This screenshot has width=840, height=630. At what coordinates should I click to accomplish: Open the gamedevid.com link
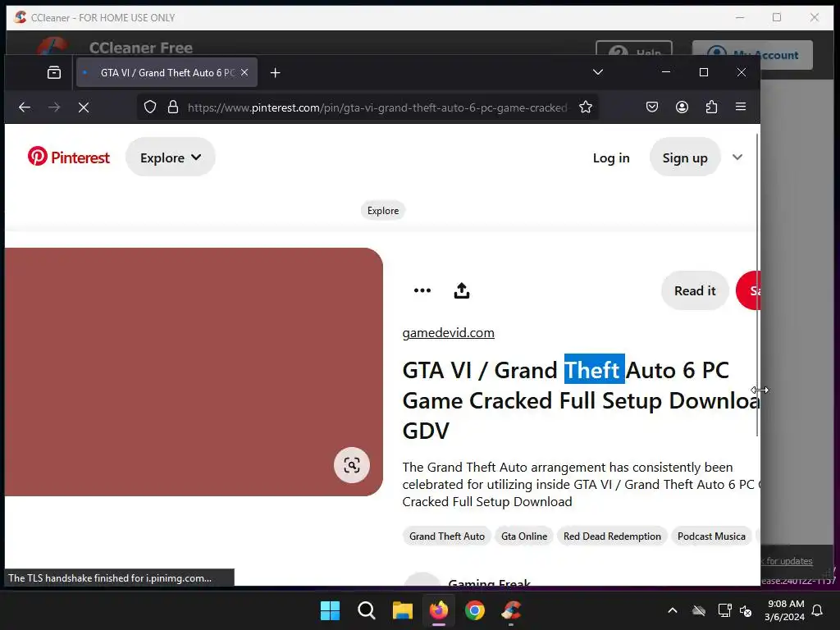(449, 333)
